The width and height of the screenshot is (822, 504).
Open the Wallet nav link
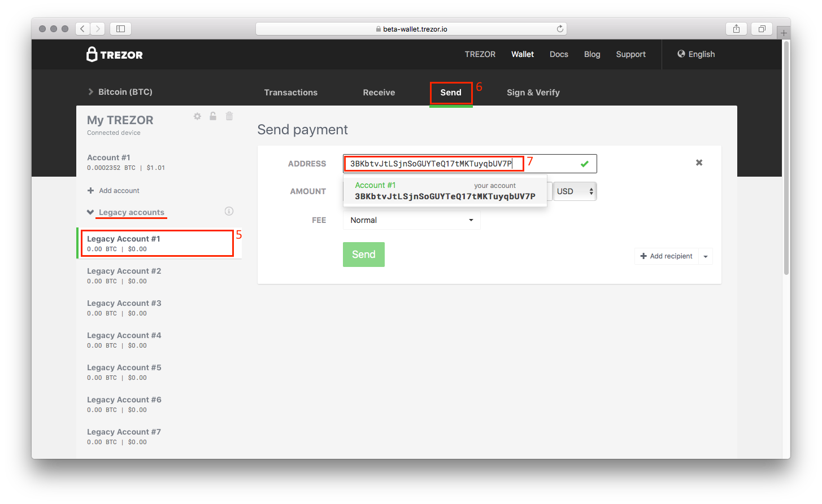[x=523, y=54]
